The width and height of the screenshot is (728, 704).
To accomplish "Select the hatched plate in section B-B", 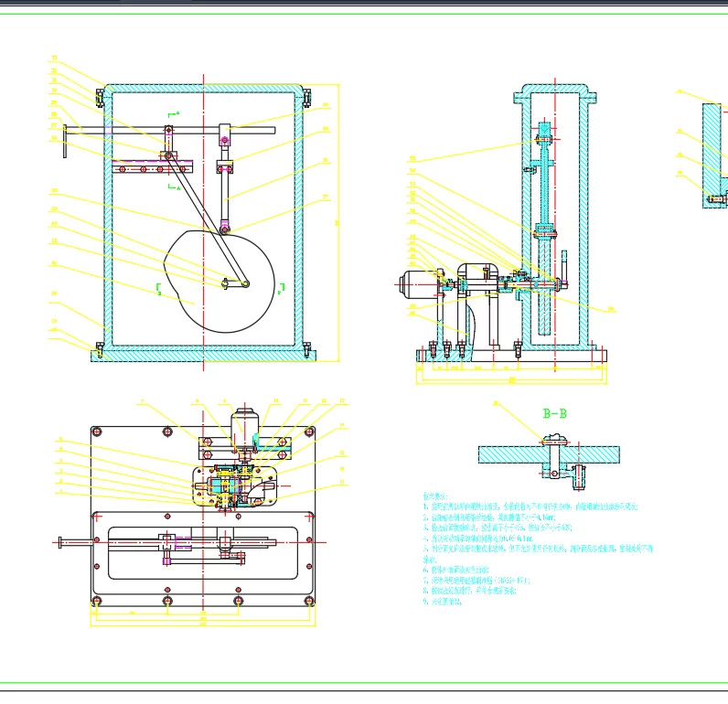I will click(x=549, y=454).
